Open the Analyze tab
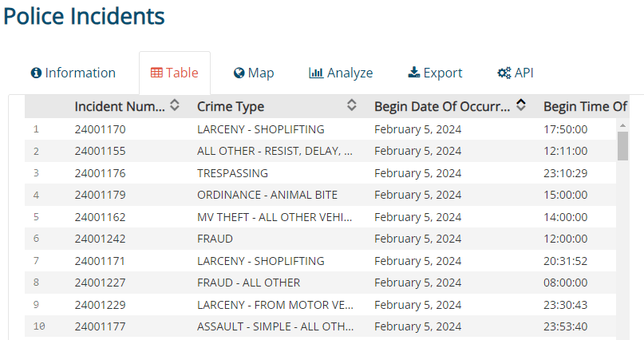The image size is (644, 340). coord(341,73)
